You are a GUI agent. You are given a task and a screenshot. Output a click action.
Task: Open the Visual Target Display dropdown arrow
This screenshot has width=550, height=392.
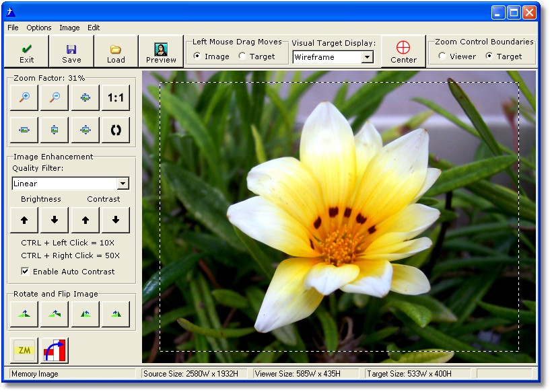coord(367,57)
